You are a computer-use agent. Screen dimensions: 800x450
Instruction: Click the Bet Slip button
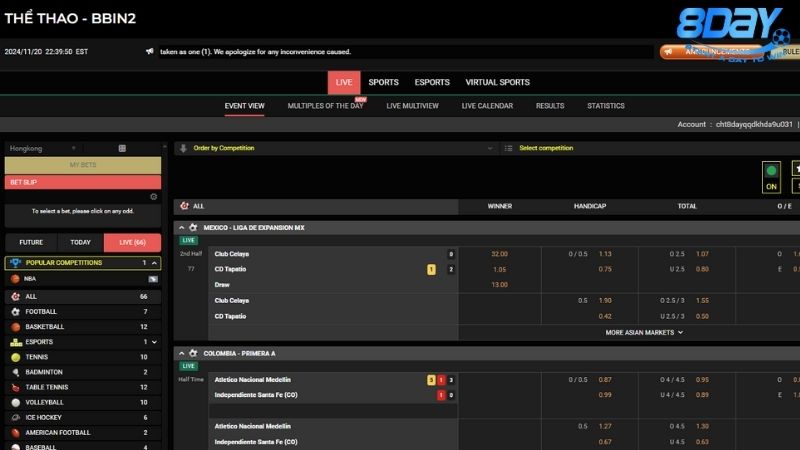pyautogui.click(x=83, y=182)
